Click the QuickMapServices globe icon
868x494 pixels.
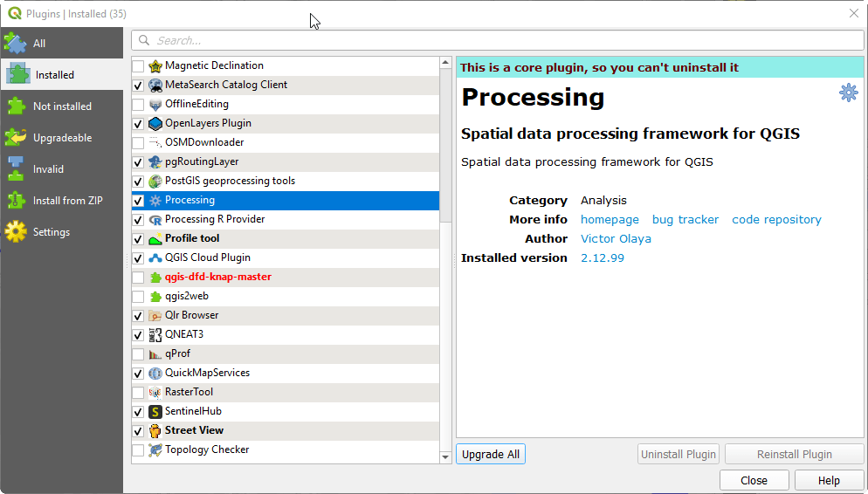click(155, 373)
